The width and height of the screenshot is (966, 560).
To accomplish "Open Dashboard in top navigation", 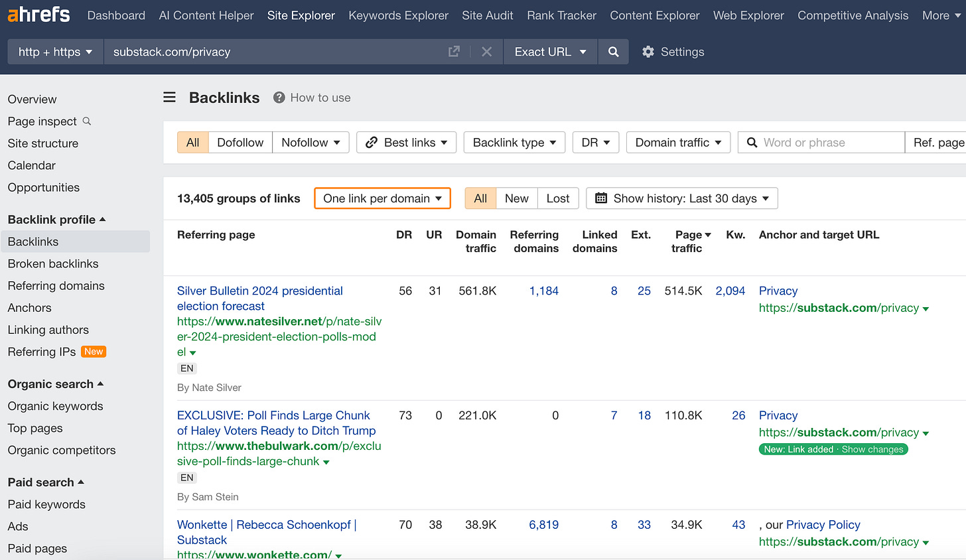I will pyautogui.click(x=116, y=15).
